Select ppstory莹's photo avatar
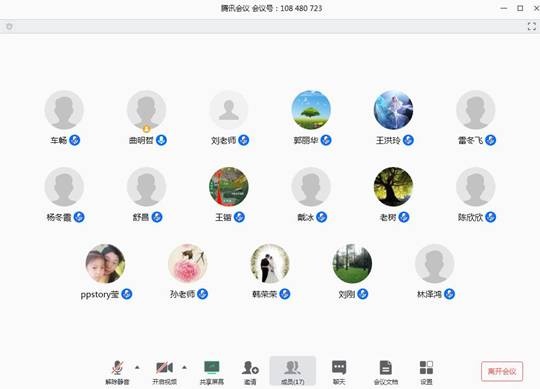Image resolution: width=540 pixels, height=389 pixels. [x=105, y=264]
